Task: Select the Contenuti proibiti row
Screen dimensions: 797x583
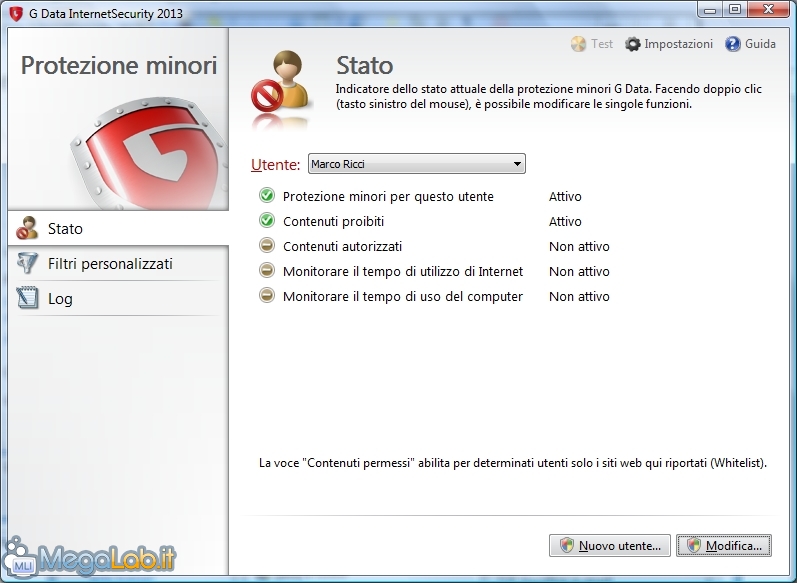Action: [x=435, y=221]
